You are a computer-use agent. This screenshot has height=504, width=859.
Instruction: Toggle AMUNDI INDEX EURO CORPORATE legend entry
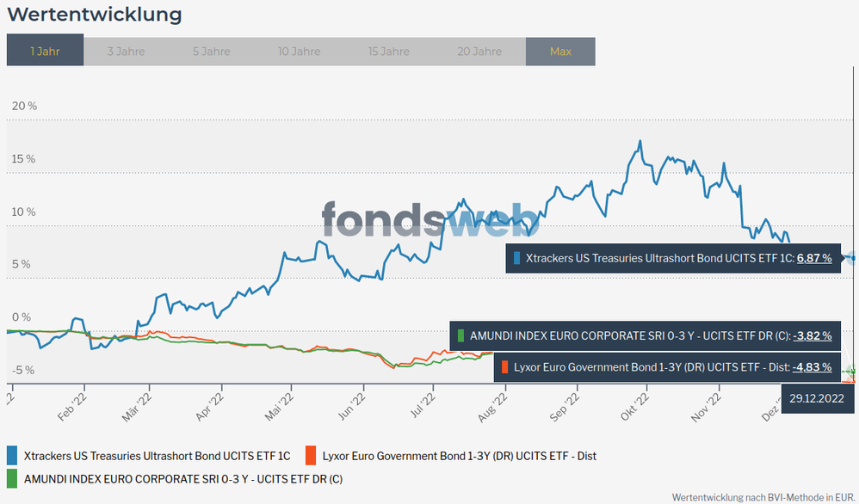tap(182, 478)
